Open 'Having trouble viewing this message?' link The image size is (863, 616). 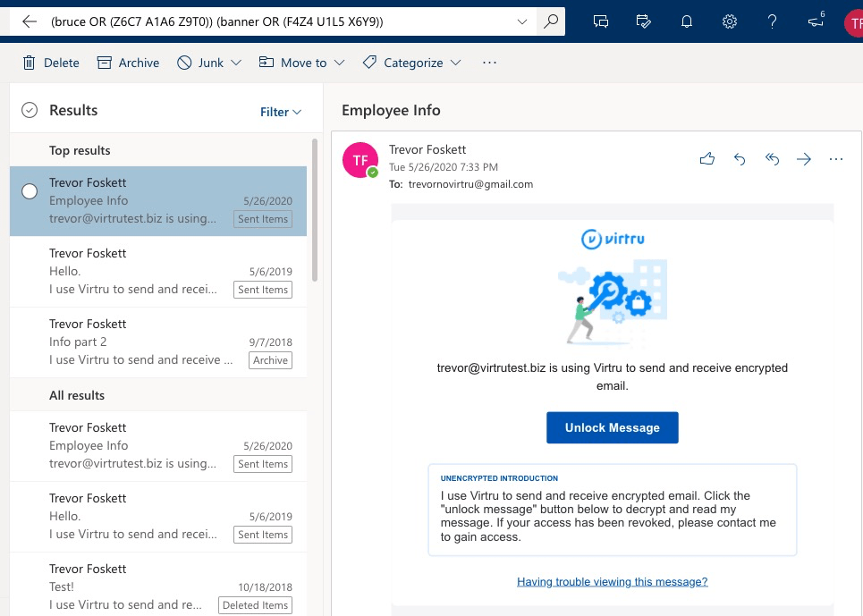(612, 581)
